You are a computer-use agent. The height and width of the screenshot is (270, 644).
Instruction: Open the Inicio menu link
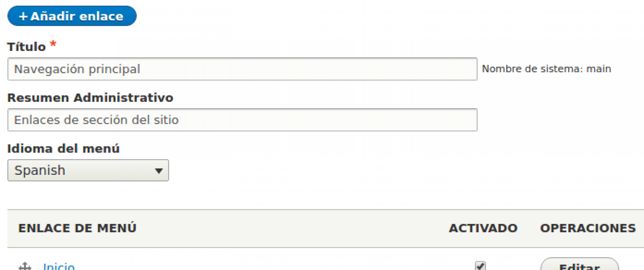click(x=59, y=266)
